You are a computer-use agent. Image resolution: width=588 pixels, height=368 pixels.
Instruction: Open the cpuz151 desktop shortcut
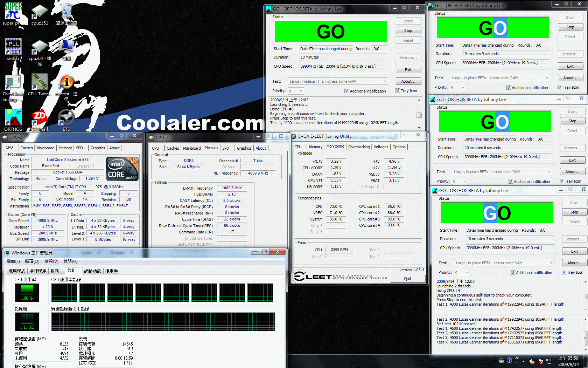click(40, 14)
